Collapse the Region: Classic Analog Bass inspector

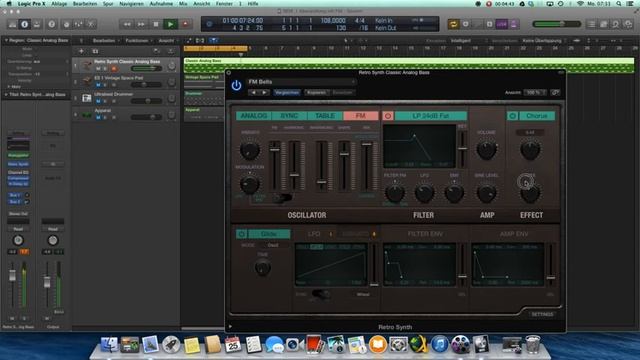click(x=6, y=40)
